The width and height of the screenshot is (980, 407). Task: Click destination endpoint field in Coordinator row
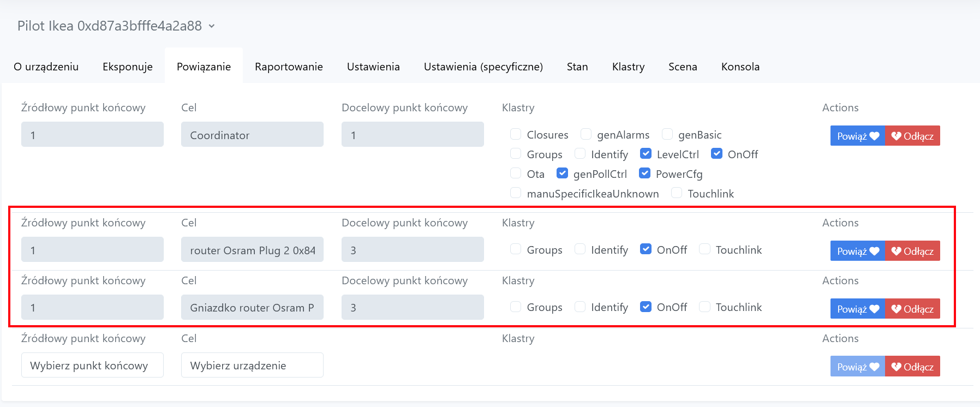(413, 134)
